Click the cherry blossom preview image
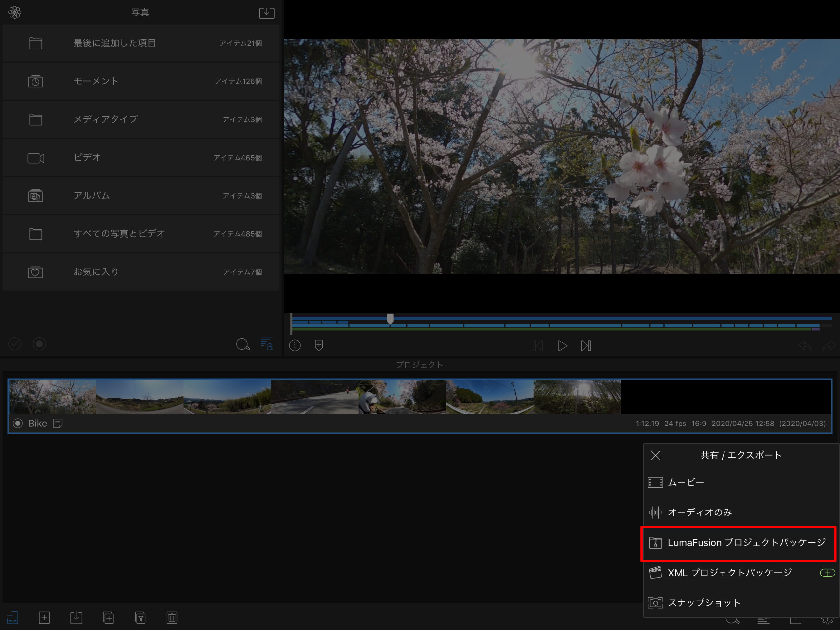Viewport: 840px width, 630px height. click(x=562, y=157)
